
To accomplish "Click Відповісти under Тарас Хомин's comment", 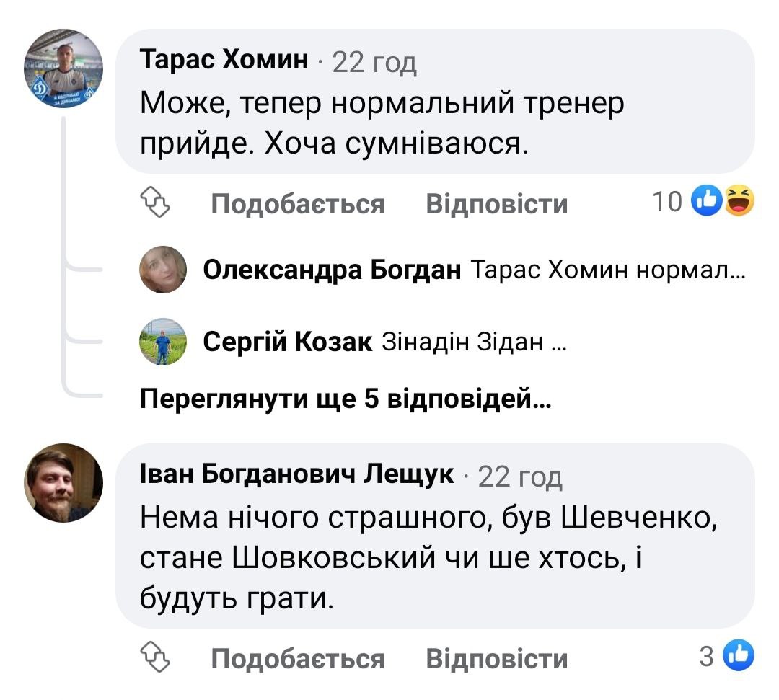I will 497,204.
